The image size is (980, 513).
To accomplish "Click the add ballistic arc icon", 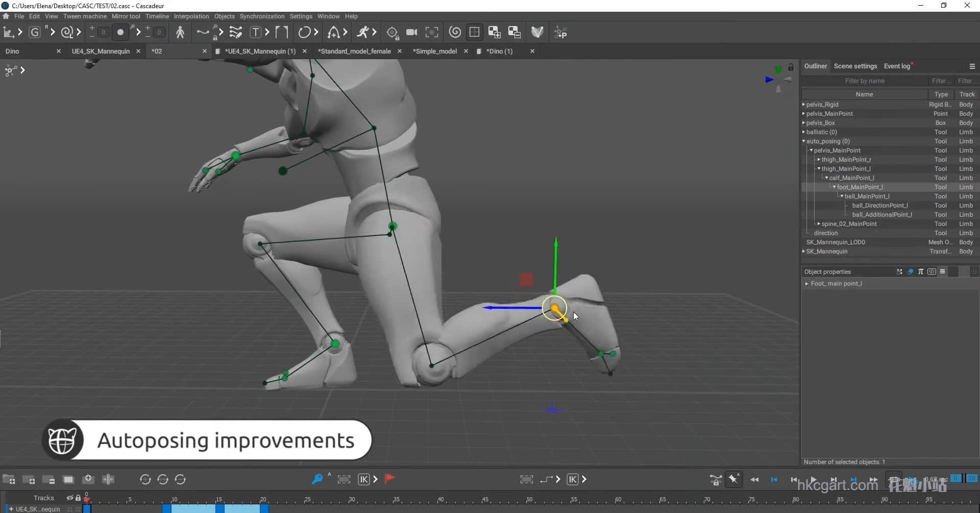I will 333,33.
